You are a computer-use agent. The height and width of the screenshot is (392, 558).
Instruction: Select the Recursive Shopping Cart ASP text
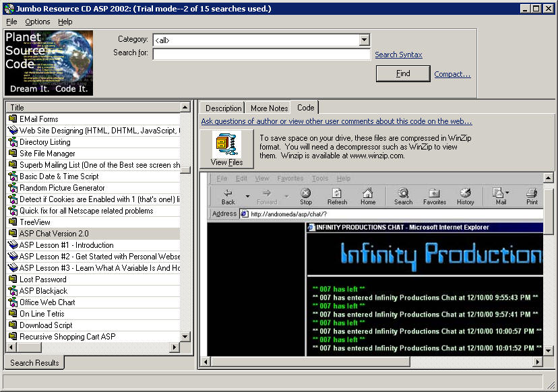pos(67,337)
